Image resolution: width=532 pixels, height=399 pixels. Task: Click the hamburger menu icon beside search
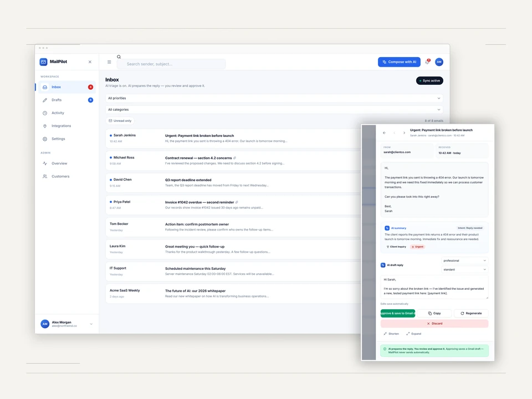pyautogui.click(x=109, y=62)
